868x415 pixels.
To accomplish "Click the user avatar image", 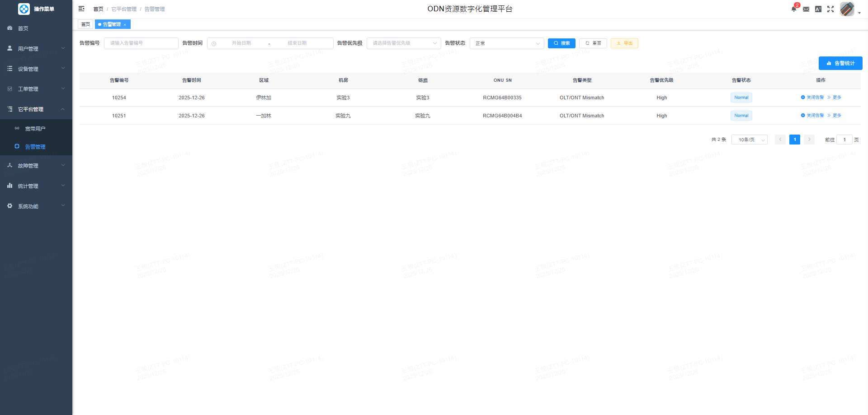I will click(847, 9).
